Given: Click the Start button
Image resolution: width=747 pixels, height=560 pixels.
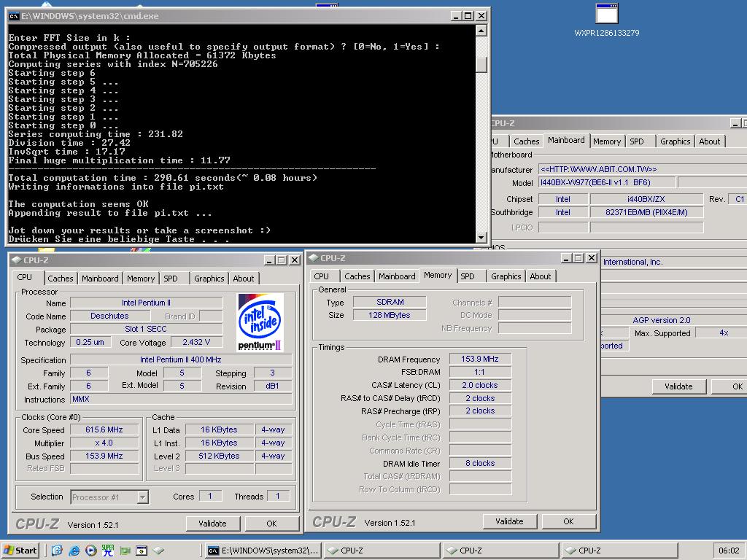Looking at the screenshot, I should [x=20, y=551].
